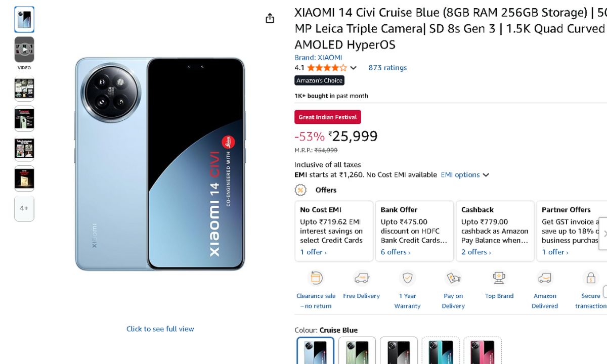Choose the black colour variant

click(399, 351)
